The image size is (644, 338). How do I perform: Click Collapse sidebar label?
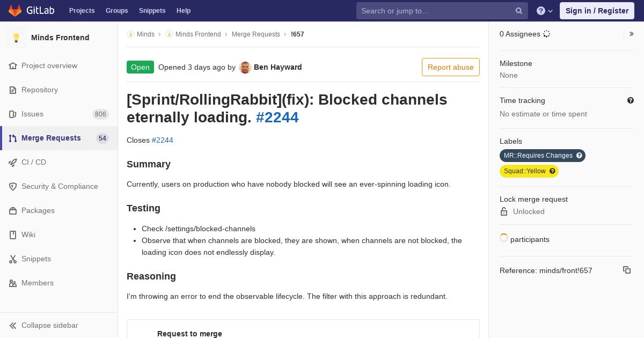point(50,325)
